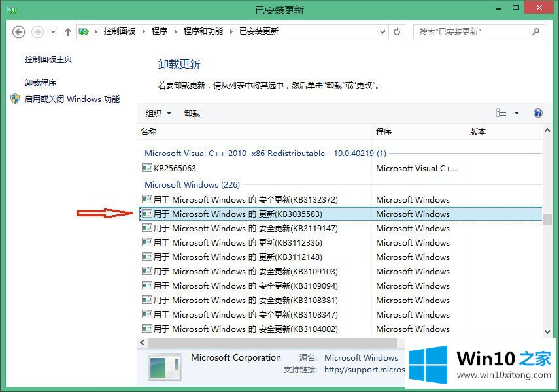Screen dimensions: 559x392
Task: Select the security update KB3108347 row
Action: point(340,314)
